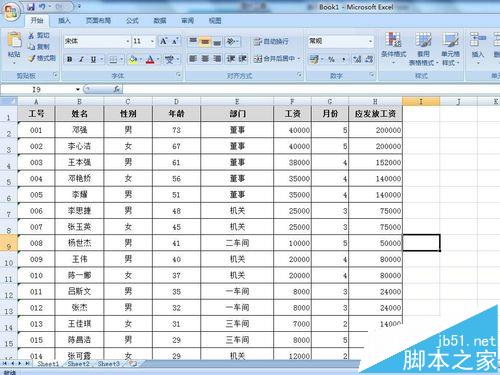Open the Sheet1 worksheet tab

(48, 364)
